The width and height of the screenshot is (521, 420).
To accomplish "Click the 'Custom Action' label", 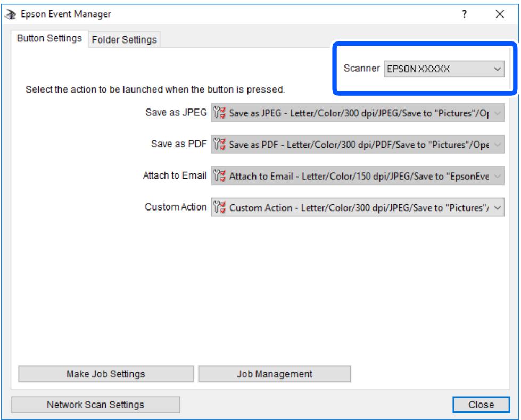I will pyautogui.click(x=176, y=207).
